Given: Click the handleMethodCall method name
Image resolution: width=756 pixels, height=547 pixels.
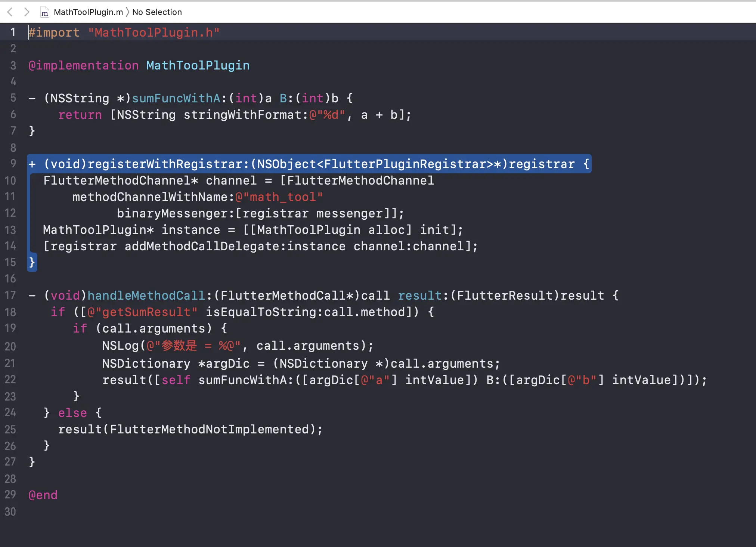Looking at the screenshot, I should 146,296.
